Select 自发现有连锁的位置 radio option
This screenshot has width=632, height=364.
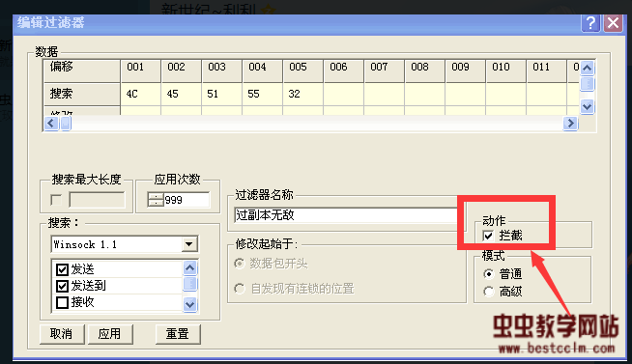pyautogui.click(x=240, y=289)
